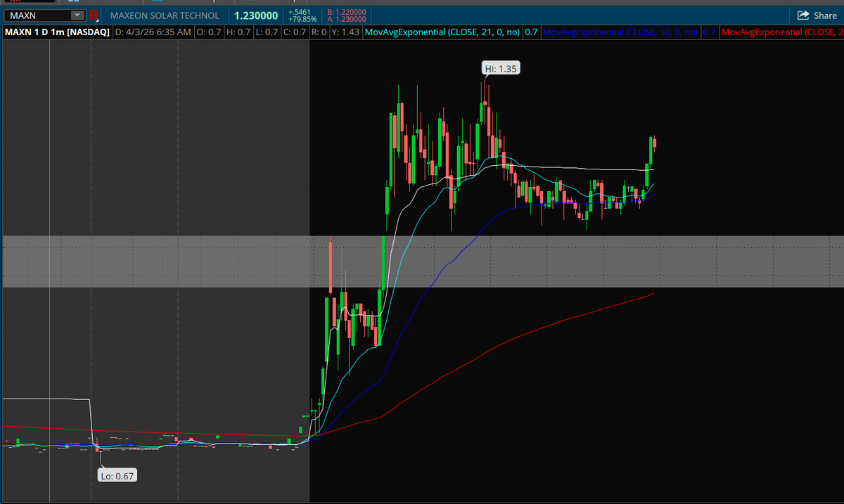Click the C: 0.7 close value
This screenshot has width=844, height=504.
pos(293,32)
